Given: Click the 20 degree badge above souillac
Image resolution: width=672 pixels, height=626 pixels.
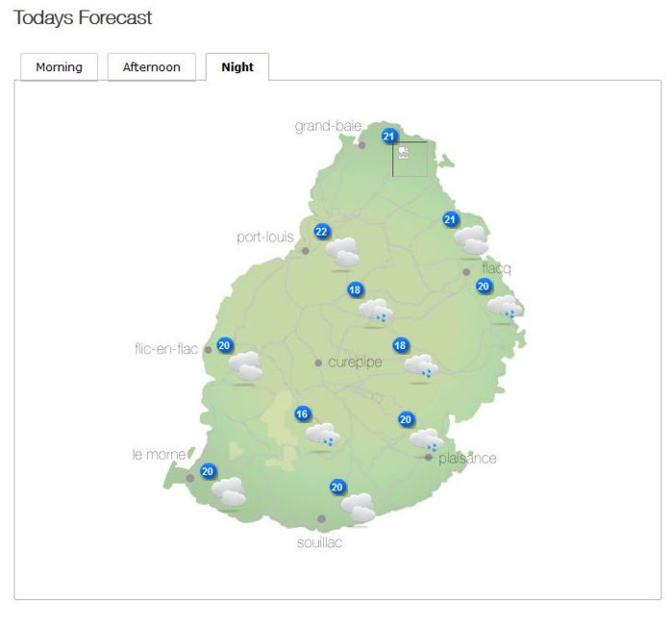Looking at the screenshot, I should tap(337, 487).
